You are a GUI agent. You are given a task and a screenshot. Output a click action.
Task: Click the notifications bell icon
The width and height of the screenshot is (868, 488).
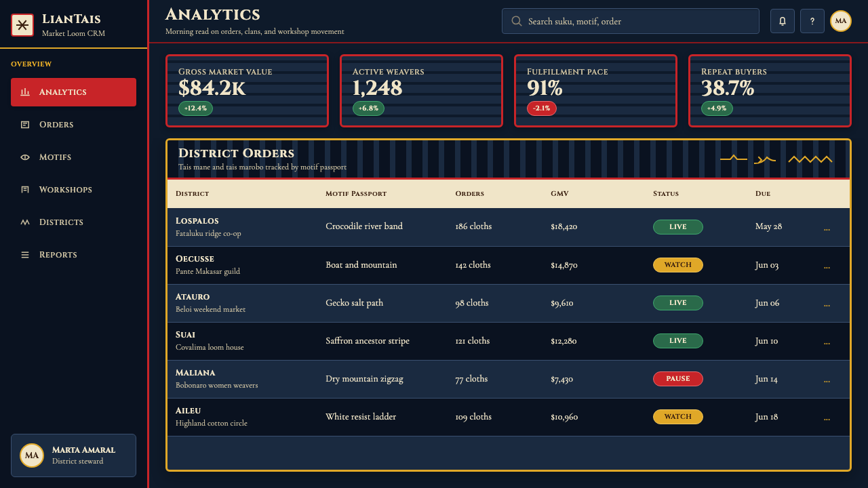click(783, 21)
